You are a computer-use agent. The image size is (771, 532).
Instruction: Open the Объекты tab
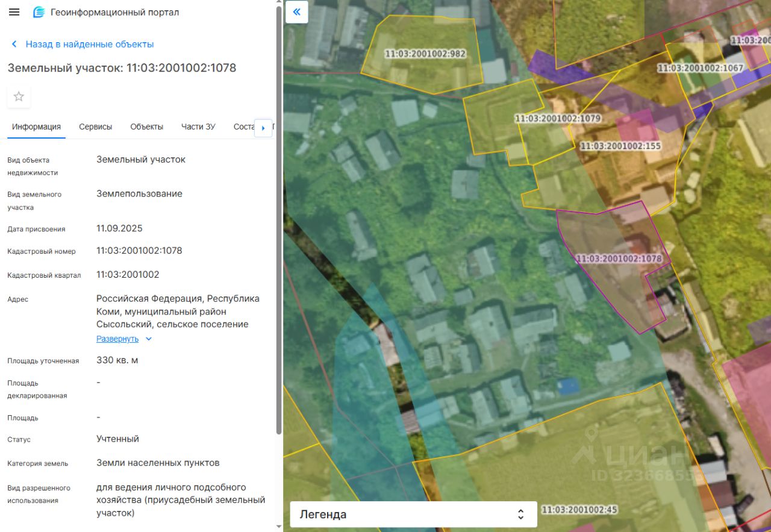coord(147,127)
